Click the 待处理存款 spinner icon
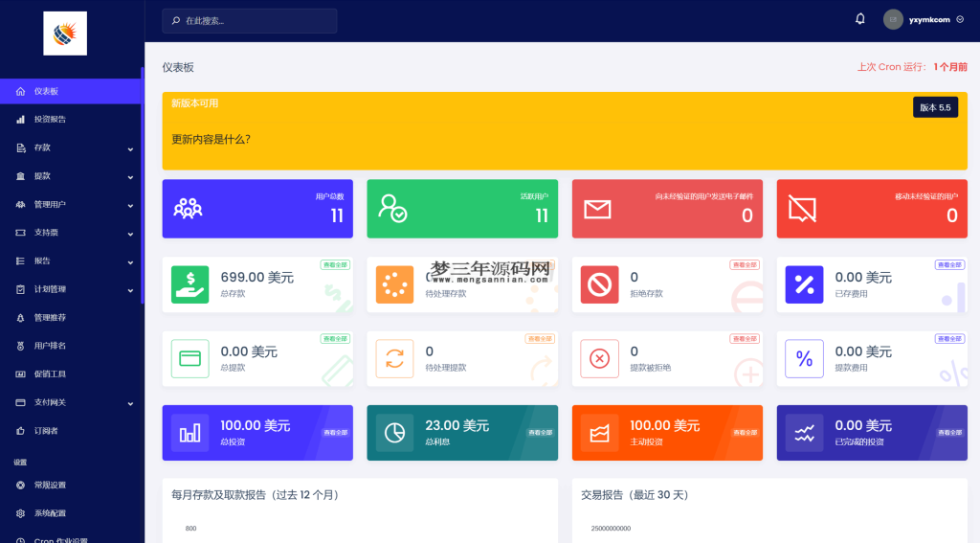980x543 pixels. click(394, 284)
